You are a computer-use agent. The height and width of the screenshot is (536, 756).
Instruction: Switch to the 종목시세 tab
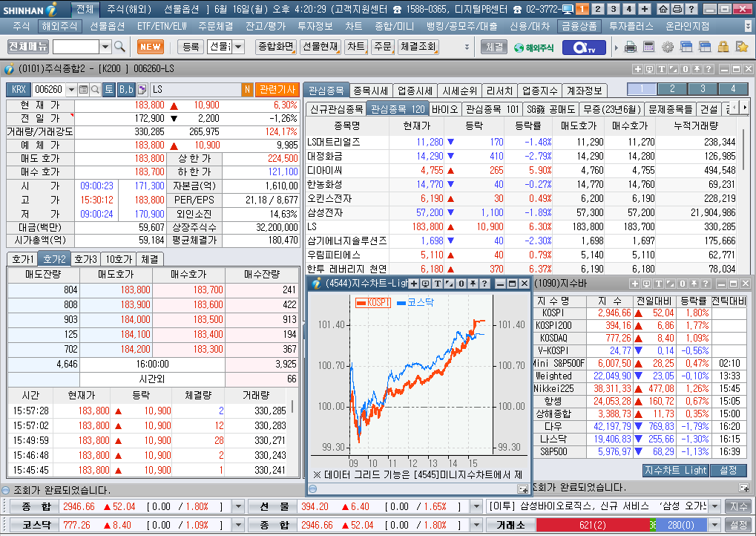tap(370, 91)
